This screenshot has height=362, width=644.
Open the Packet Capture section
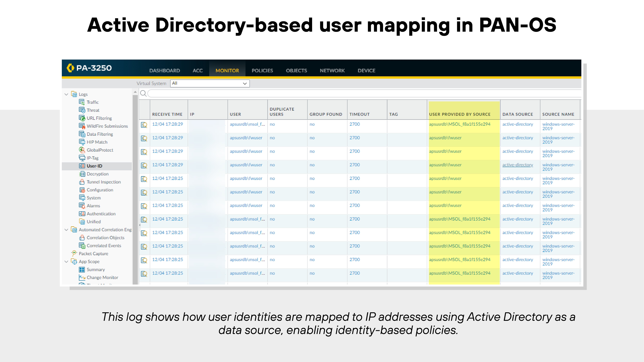[x=94, y=253]
